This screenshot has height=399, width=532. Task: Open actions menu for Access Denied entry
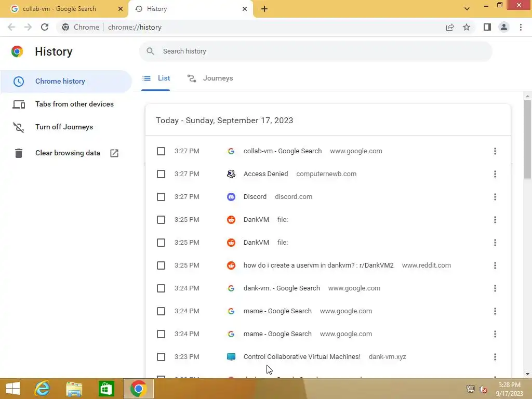pos(495,174)
